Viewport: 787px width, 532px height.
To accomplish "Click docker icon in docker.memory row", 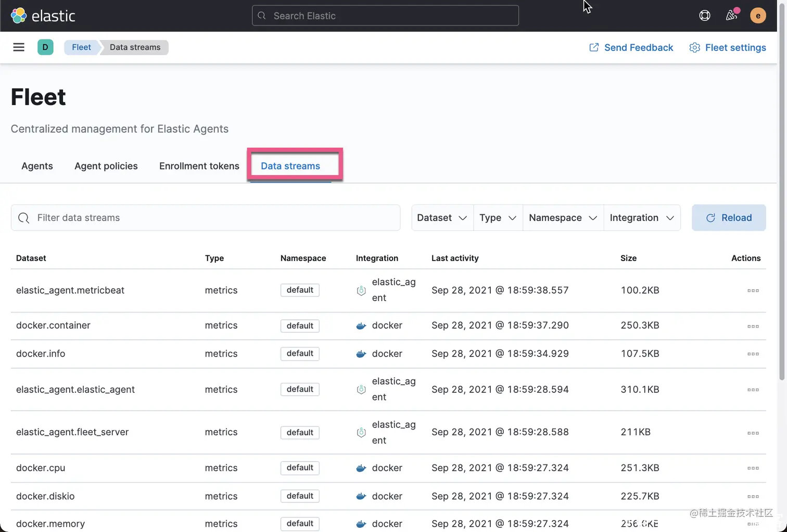I will [361, 524].
